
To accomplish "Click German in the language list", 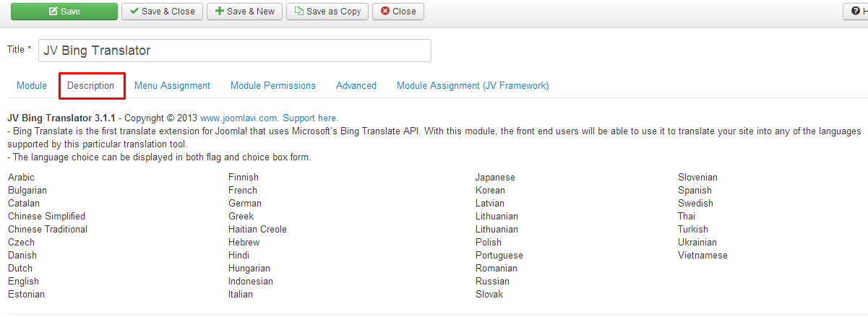I will coord(245,203).
